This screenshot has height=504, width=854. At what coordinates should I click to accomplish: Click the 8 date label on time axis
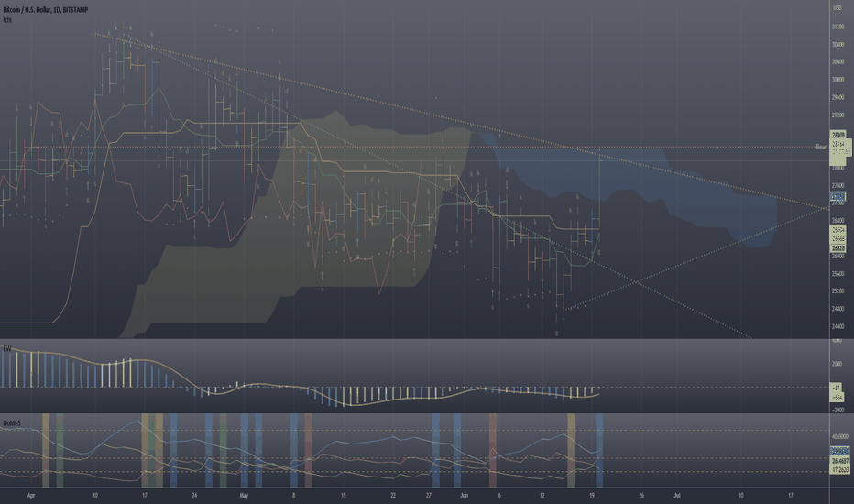[x=293, y=495]
